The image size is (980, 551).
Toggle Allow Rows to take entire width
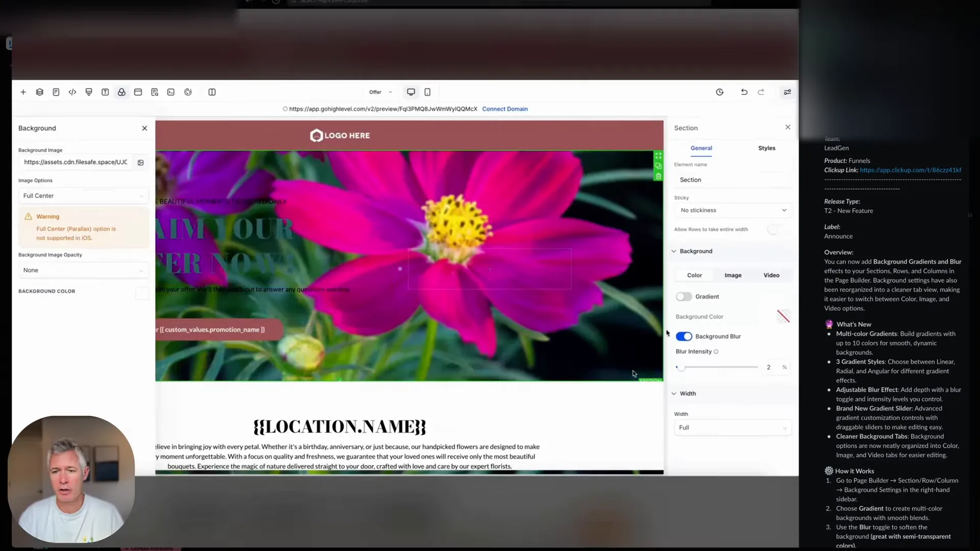pyautogui.click(x=775, y=230)
